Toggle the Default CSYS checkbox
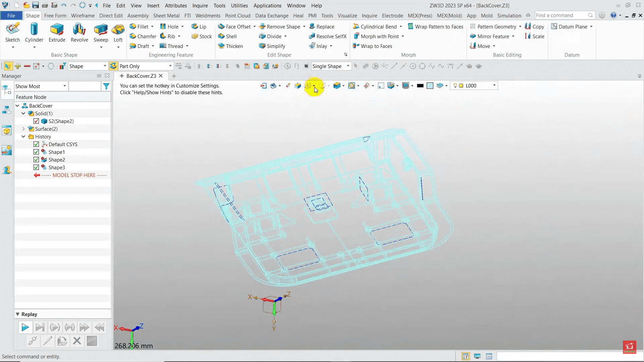644x362 pixels. [x=36, y=144]
